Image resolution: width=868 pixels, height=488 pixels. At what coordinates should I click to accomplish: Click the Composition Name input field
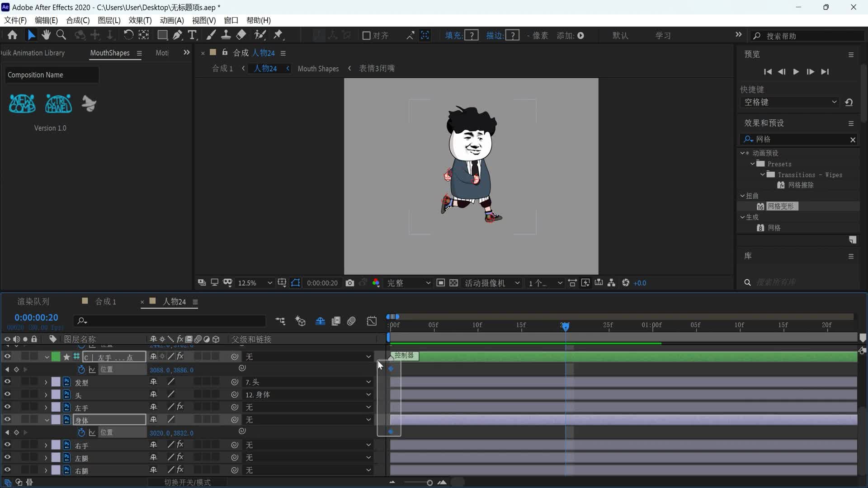(52, 75)
